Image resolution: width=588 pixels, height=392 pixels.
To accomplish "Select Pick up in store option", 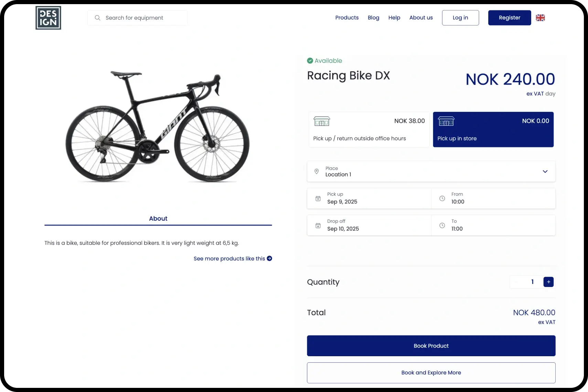I will [x=493, y=129].
